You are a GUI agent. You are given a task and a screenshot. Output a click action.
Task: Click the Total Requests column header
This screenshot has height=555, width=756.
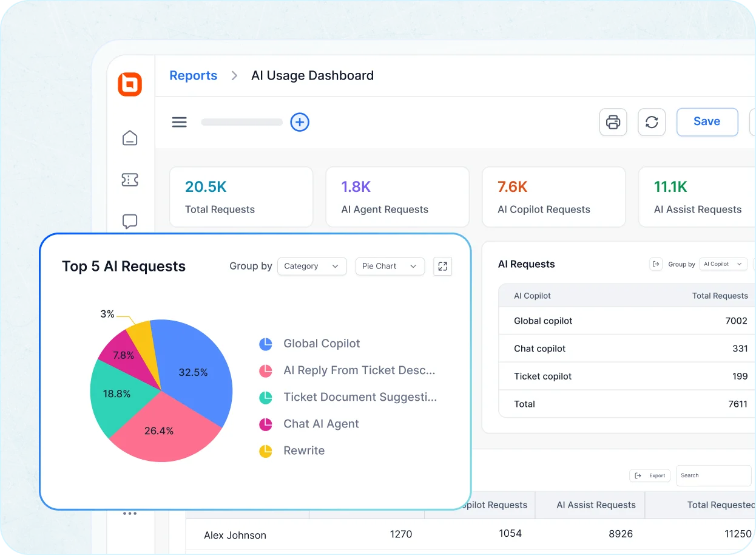coord(720,296)
